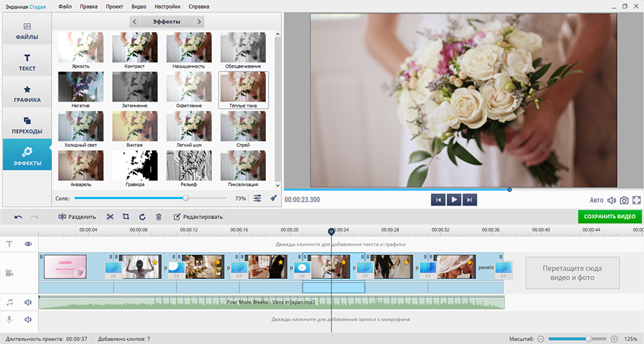
Task: Click the scissors cut icon in toolbar
Action: 110,217
